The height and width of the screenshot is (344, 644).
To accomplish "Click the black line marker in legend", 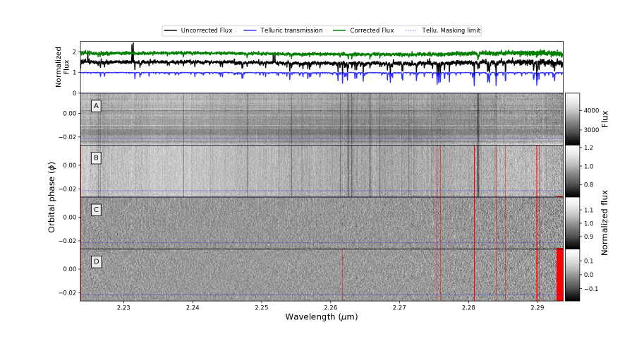I will (171, 31).
